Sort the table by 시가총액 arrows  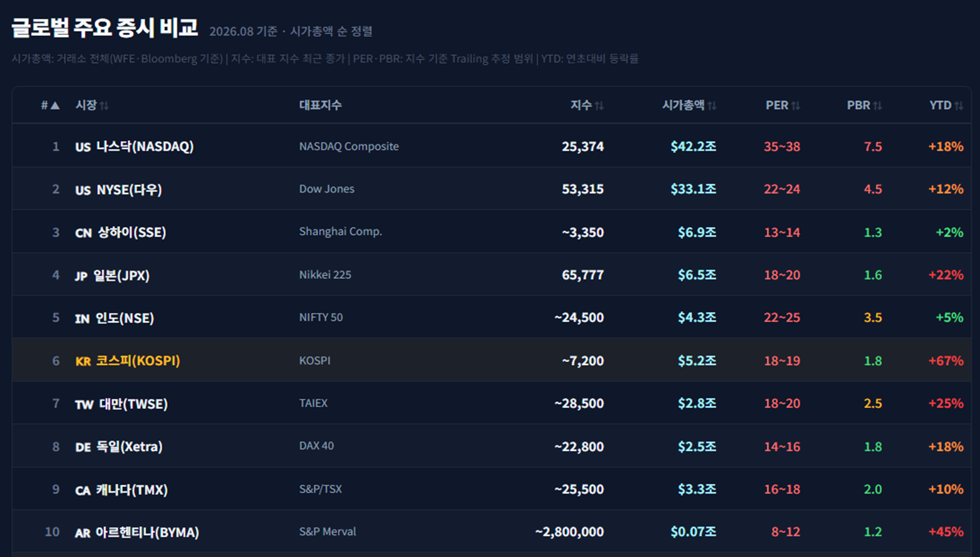coord(712,106)
